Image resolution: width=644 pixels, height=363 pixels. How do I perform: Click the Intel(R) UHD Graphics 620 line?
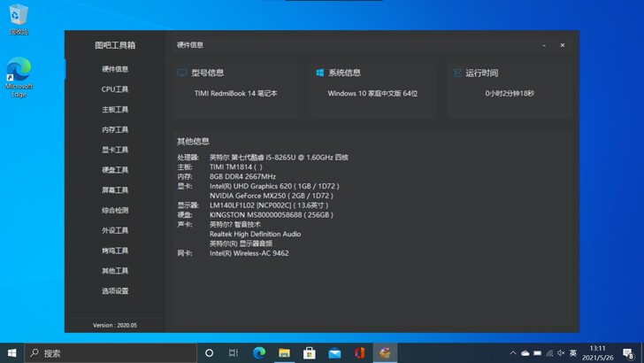click(274, 186)
